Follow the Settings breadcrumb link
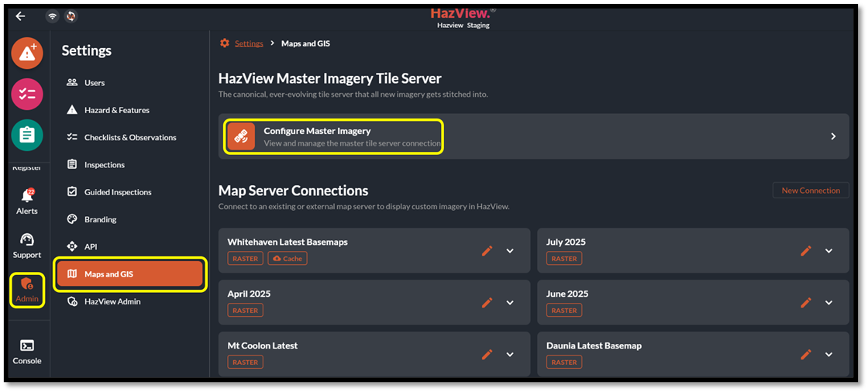Viewport: 868px width, 392px height. [249, 43]
